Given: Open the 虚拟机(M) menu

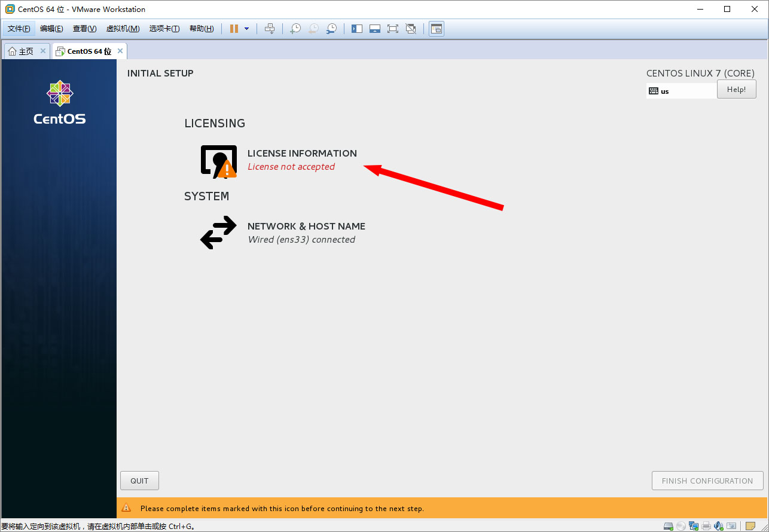Looking at the screenshot, I should pyautogui.click(x=123, y=29).
